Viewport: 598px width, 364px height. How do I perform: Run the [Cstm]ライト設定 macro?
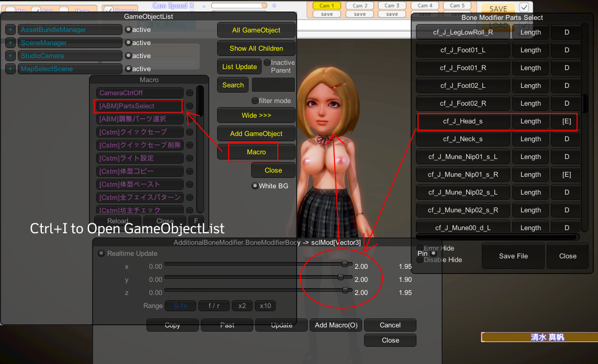pyautogui.click(x=140, y=158)
